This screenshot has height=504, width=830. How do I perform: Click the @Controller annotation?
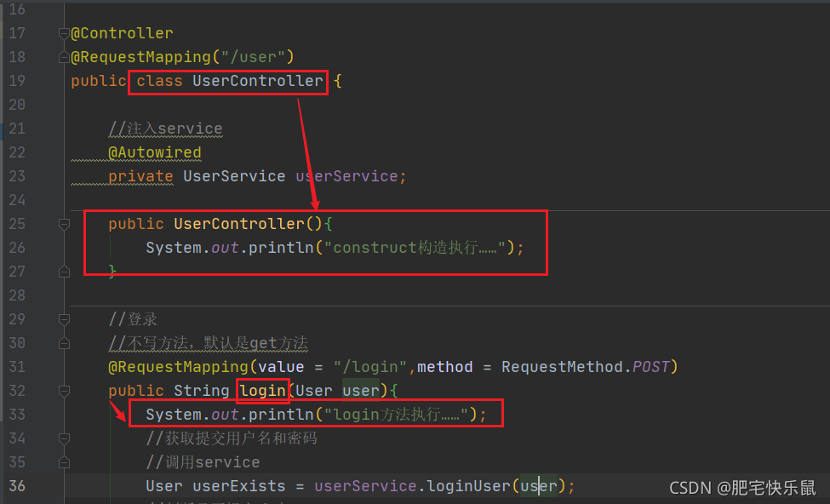tap(123, 33)
